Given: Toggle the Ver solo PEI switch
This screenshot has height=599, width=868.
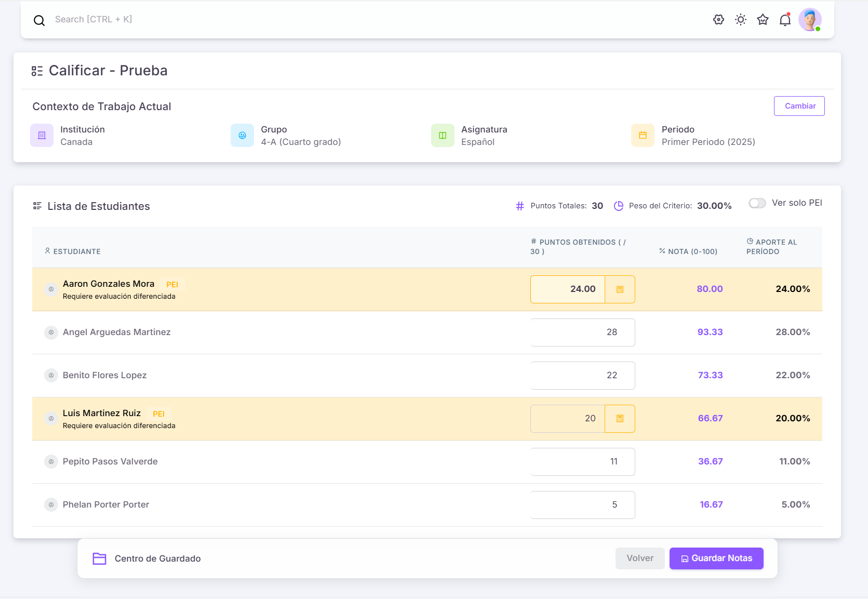Looking at the screenshot, I should [757, 203].
